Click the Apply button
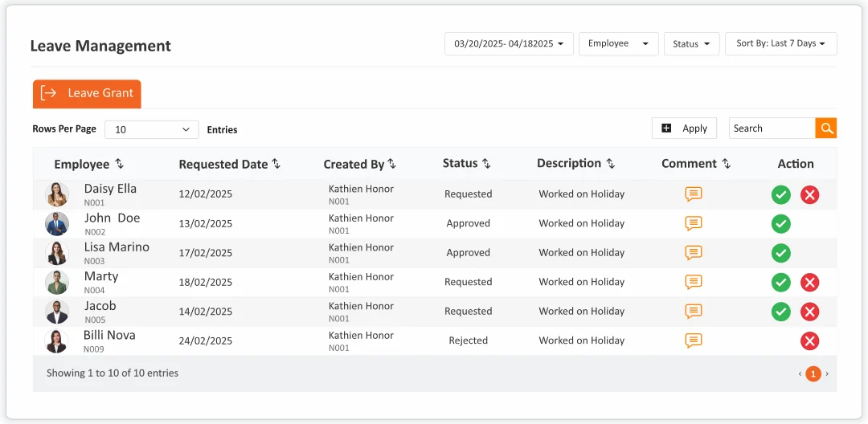The image size is (868, 424). tap(684, 128)
